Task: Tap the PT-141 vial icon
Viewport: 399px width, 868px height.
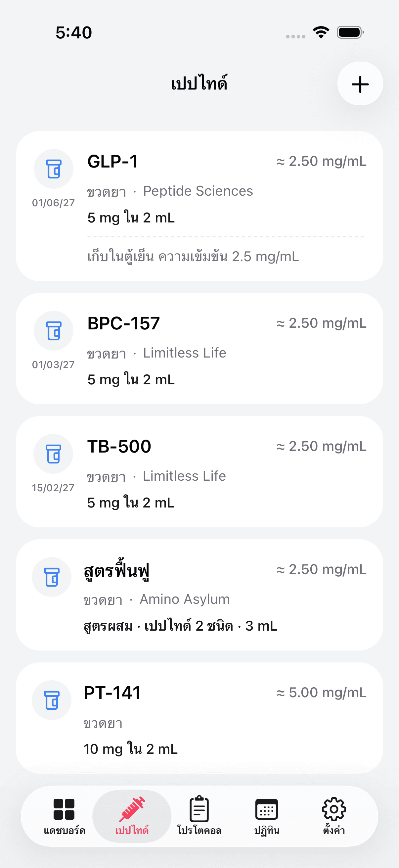Action: [52, 700]
